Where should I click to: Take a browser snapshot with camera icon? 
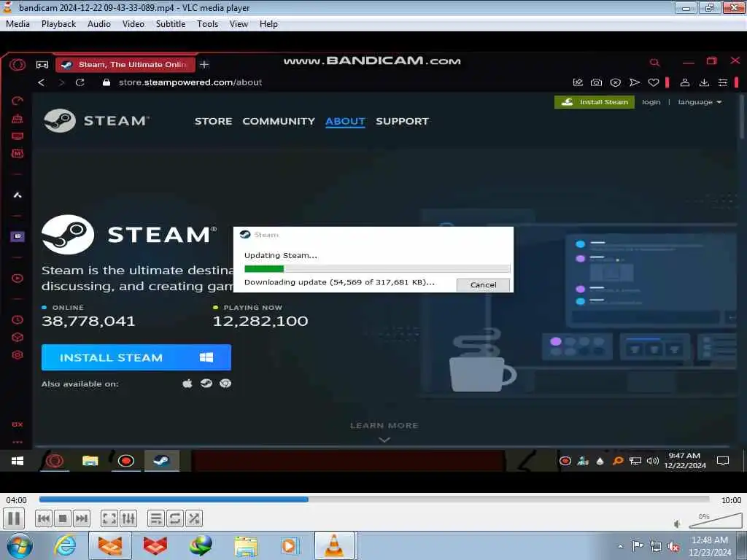point(596,82)
